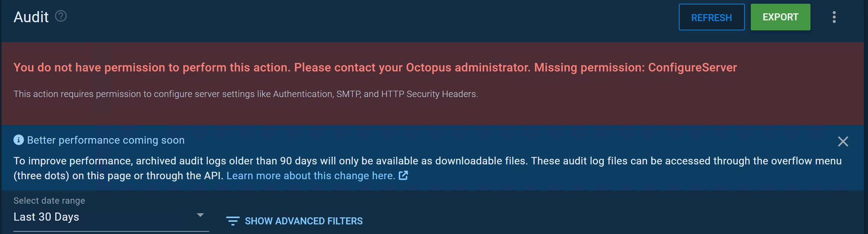The height and width of the screenshot is (234, 868).
Task: Close the better performance coming soon banner
Action: (843, 141)
